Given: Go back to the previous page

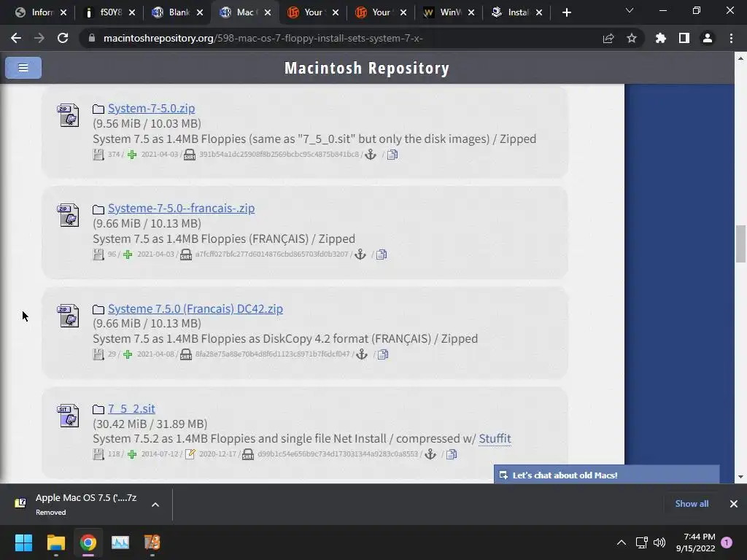Looking at the screenshot, I should (16, 38).
